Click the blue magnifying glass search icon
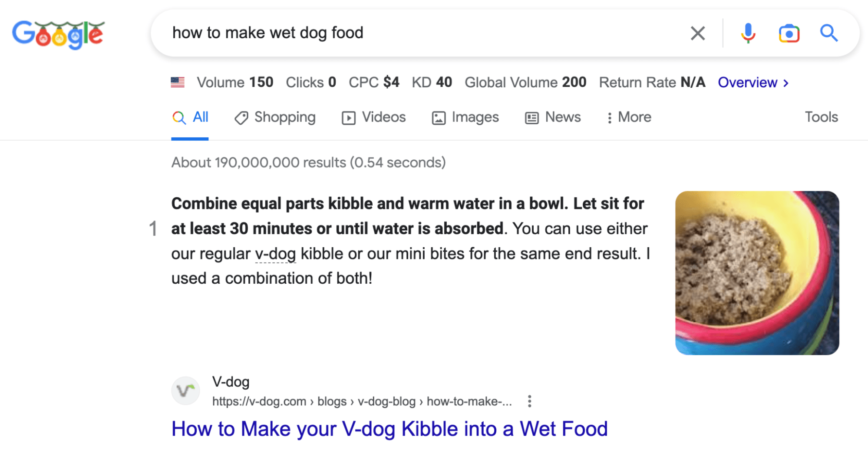 coord(828,33)
